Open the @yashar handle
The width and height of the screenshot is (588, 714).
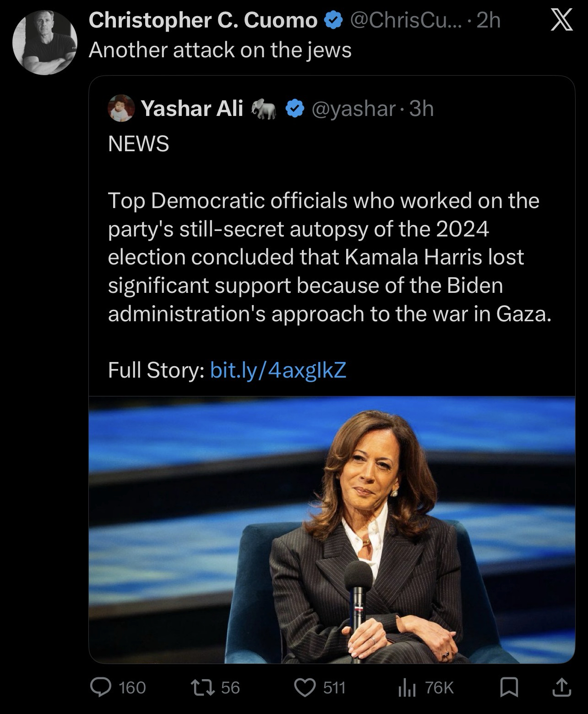click(353, 109)
